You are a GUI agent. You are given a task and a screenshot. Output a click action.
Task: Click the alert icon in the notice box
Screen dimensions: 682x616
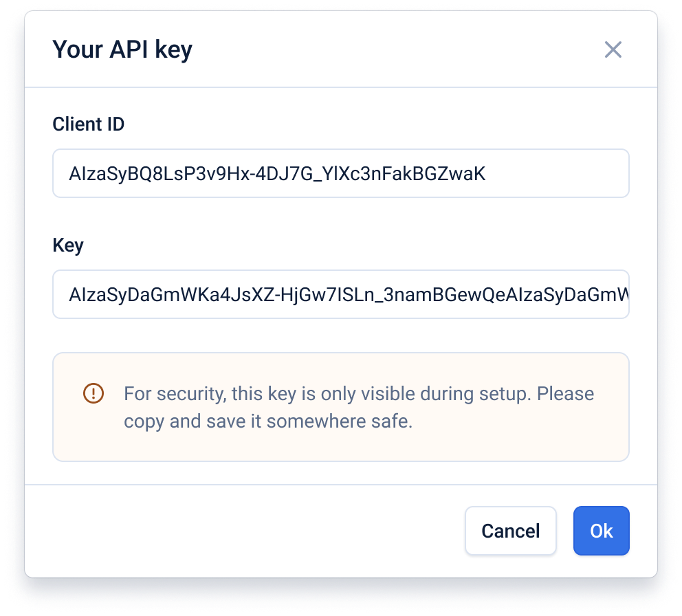[93, 393]
